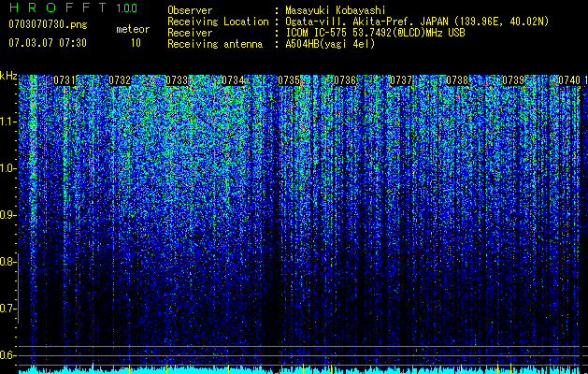Viewport: 588px width, 374px height.
Task: Click the 0731 time marker
Action: [65, 80]
